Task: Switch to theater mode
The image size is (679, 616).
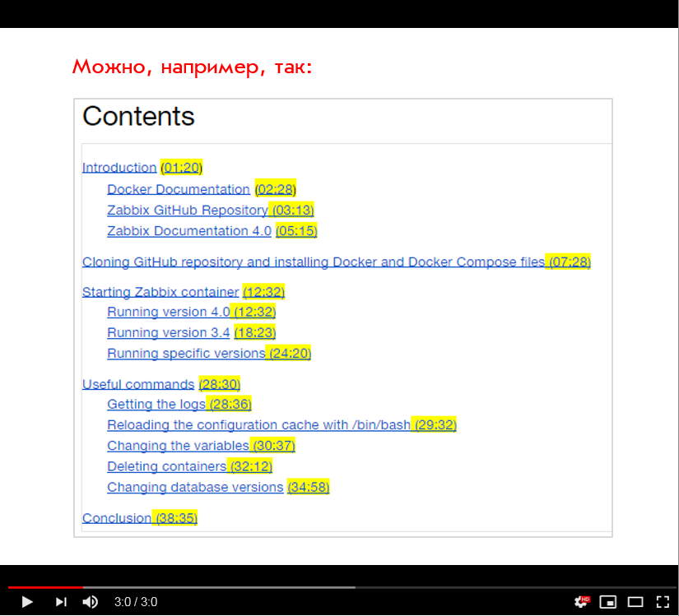Action: coord(635,602)
